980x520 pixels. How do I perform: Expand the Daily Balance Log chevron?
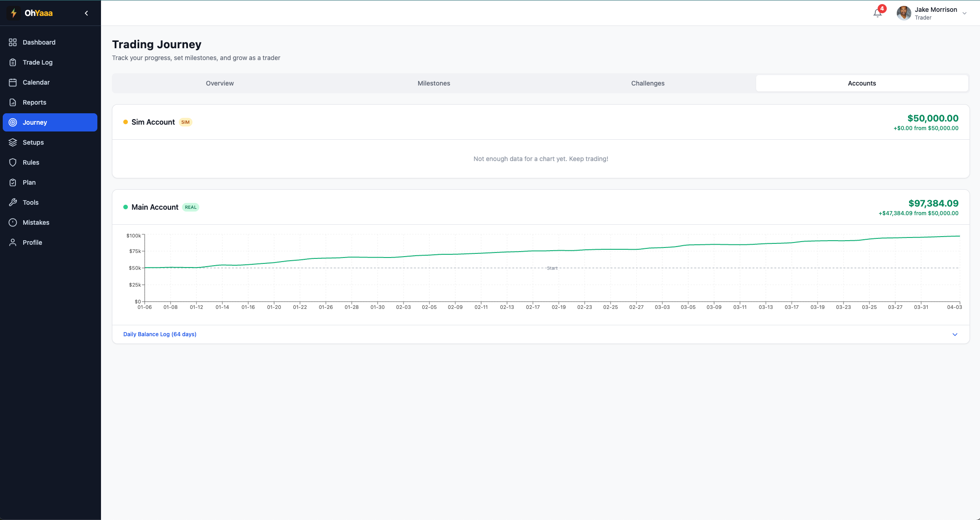pyautogui.click(x=954, y=334)
